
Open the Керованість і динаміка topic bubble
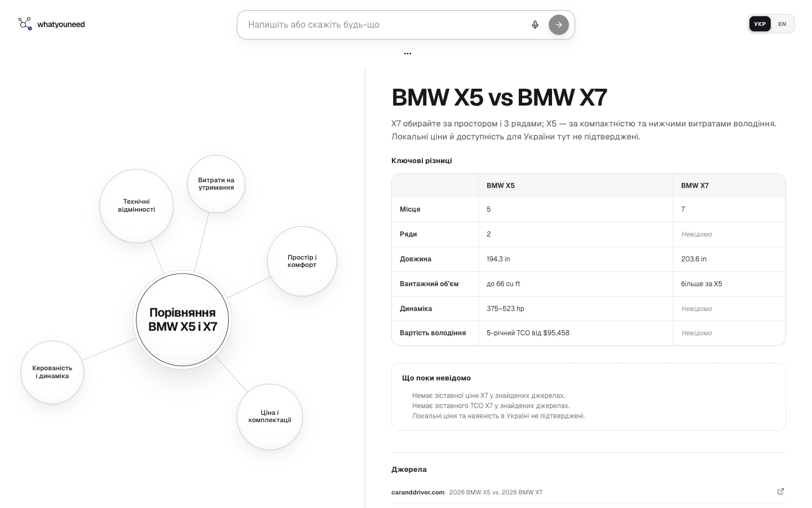pyautogui.click(x=52, y=373)
